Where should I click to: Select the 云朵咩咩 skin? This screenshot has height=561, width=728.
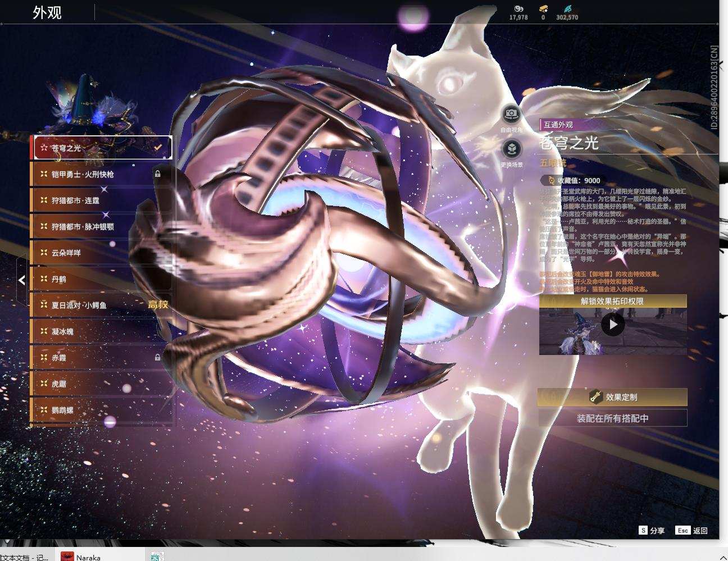[x=101, y=253]
